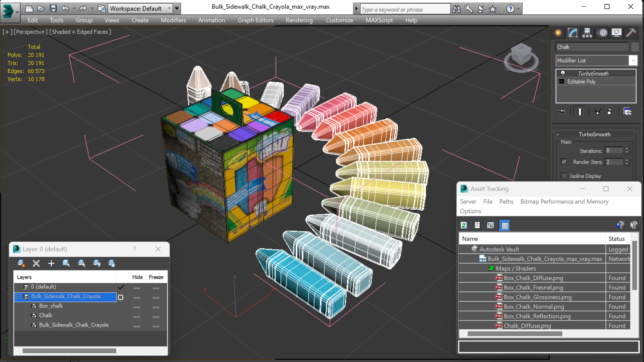Switch to the Utilities hammer panel
The width and height of the screenshot is (644, 362).
tap(631, 32)
